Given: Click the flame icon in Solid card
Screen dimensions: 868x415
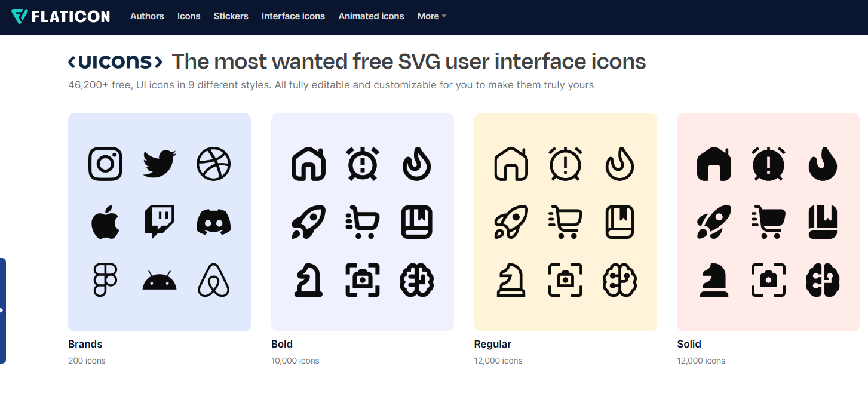Looking at the screenshot, I should 823,164.
